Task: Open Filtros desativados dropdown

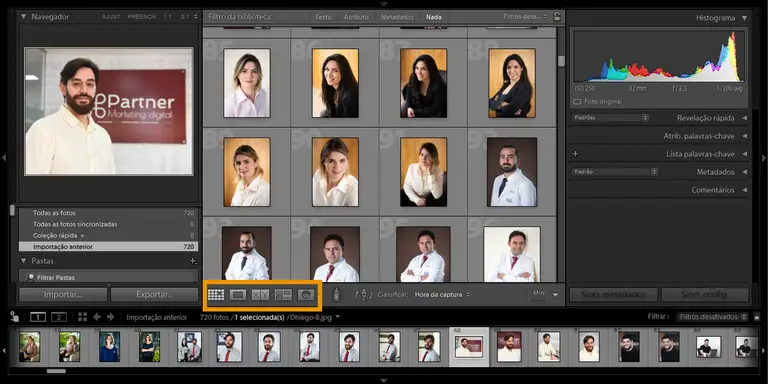Action: [713, 317]
